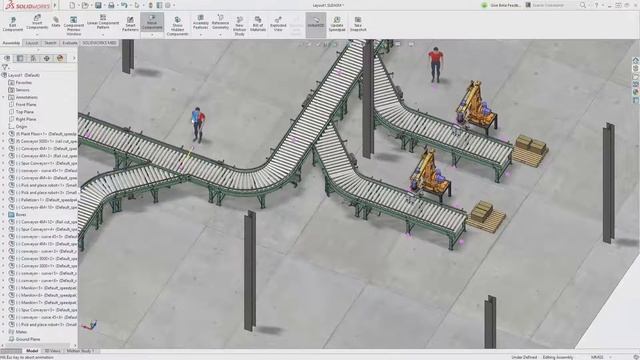Screen dimensions: 640x360
Task: Click the Give Beta Feedback button
Action: pos(500,5)
